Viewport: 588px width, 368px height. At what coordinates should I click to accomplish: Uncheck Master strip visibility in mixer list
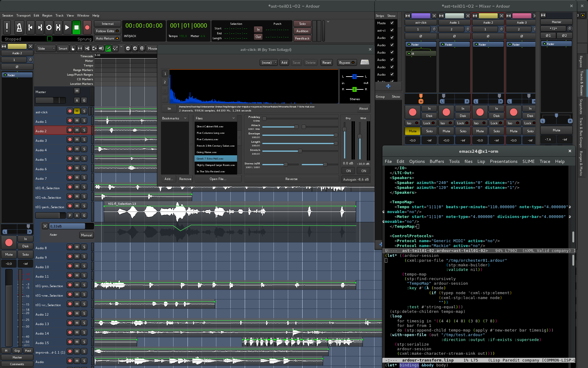coord(392,23)
